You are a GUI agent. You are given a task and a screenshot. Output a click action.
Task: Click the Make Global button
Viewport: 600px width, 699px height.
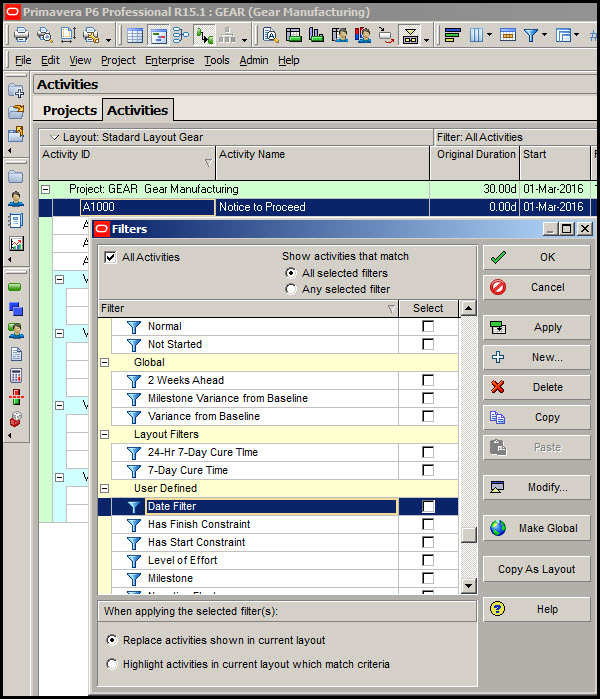(x=537, y=528)
